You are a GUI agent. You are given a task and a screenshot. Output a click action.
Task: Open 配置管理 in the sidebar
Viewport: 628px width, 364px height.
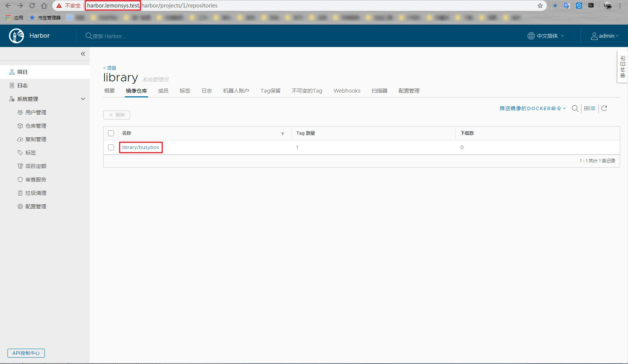pos(36,206)
